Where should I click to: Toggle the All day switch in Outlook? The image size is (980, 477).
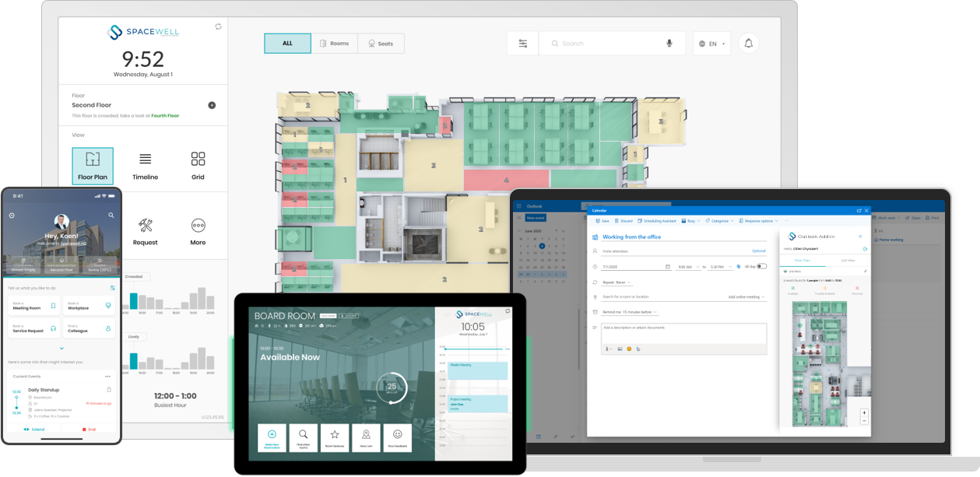pyautogui.click(x=761, y=266)
